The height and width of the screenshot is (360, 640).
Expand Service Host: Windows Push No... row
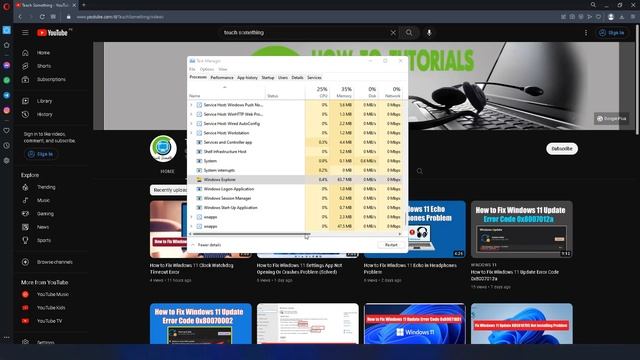click(x=191, y=105)
